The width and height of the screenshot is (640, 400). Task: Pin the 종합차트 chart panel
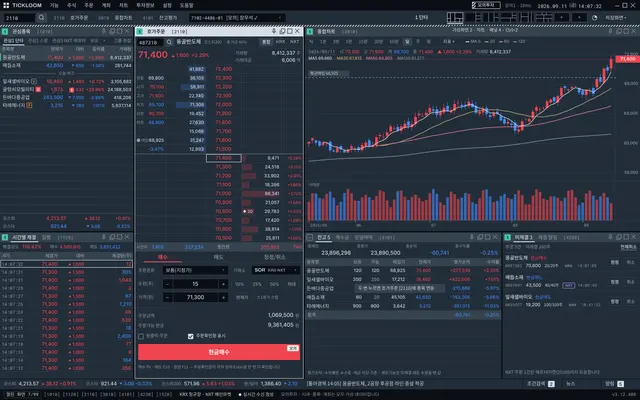point(611,31)
